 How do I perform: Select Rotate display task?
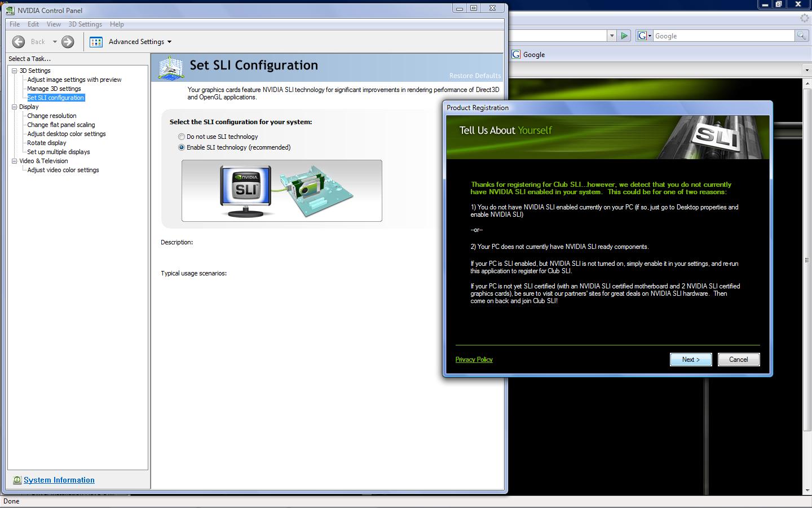[x=47, y=143]
